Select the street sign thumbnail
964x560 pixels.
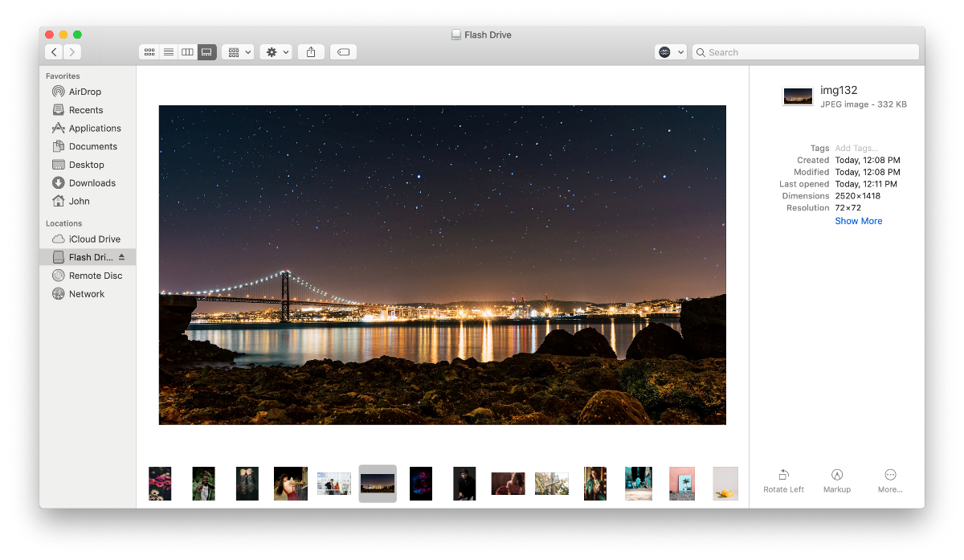[552, 484]
